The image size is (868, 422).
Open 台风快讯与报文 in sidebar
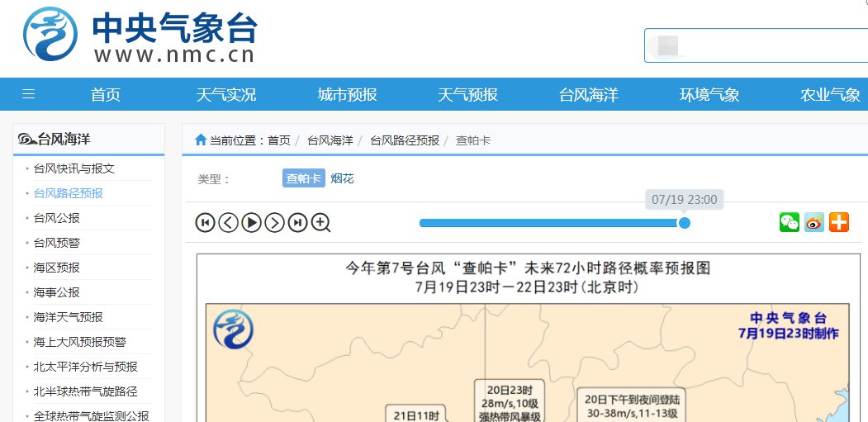pos(74,168)
